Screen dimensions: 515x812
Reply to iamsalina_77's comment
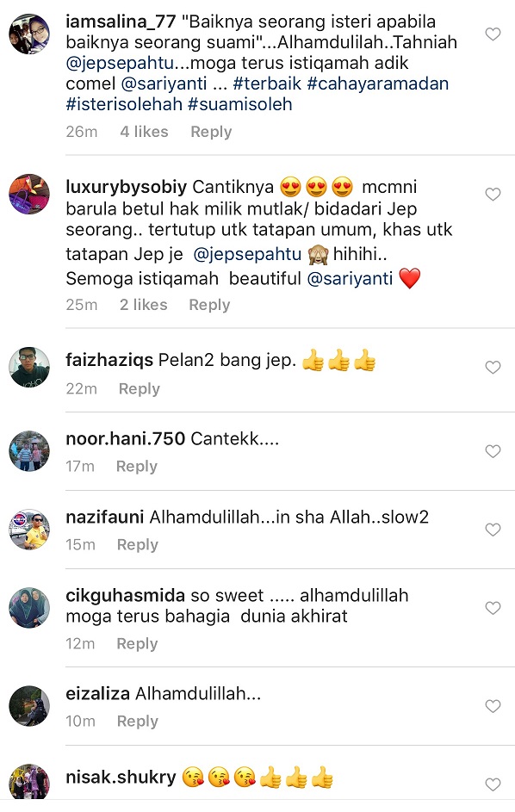pyautogui.click(x=211, y=132)
